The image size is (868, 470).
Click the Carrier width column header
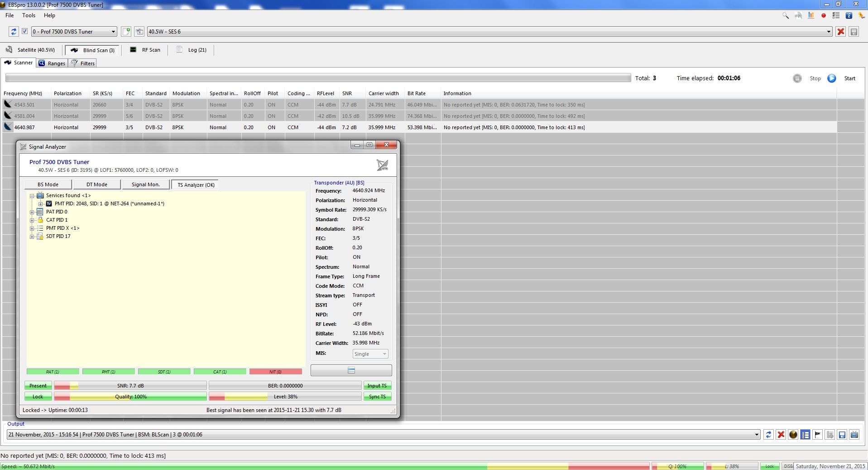coord(384,93)
